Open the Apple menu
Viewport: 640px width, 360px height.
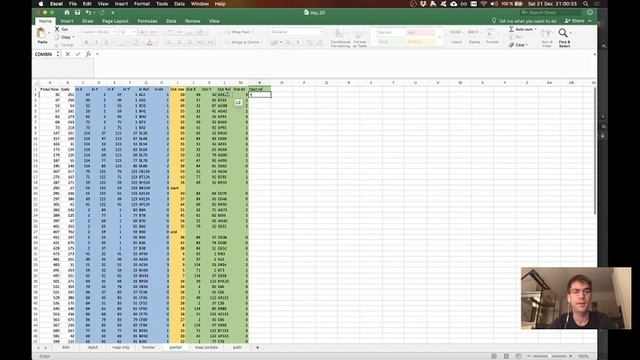pos(41,4)
